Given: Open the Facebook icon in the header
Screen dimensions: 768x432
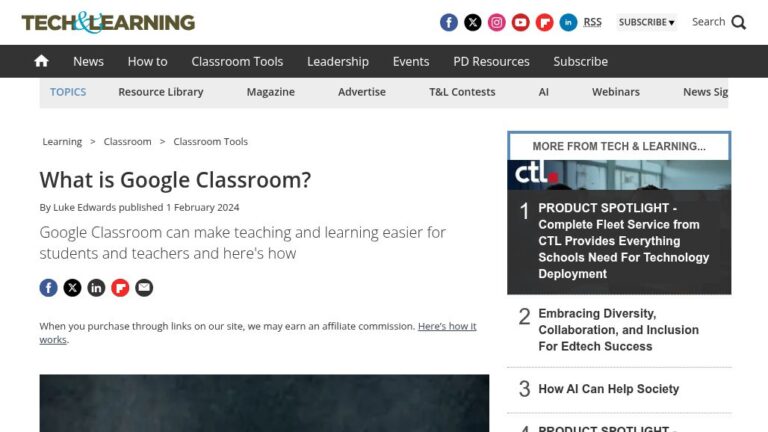Looking at the screenshot, I should (449, 23).
